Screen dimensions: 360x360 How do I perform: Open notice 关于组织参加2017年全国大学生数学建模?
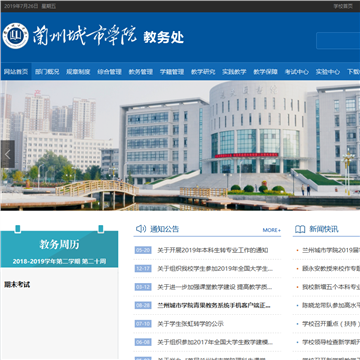pos(215,342)
